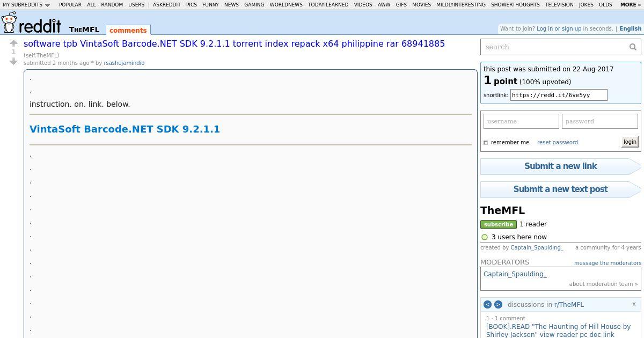Open moderator Captain_Spaulding_ in moderators box
Viewport: 644px width, 338px height.
[515, 274]
